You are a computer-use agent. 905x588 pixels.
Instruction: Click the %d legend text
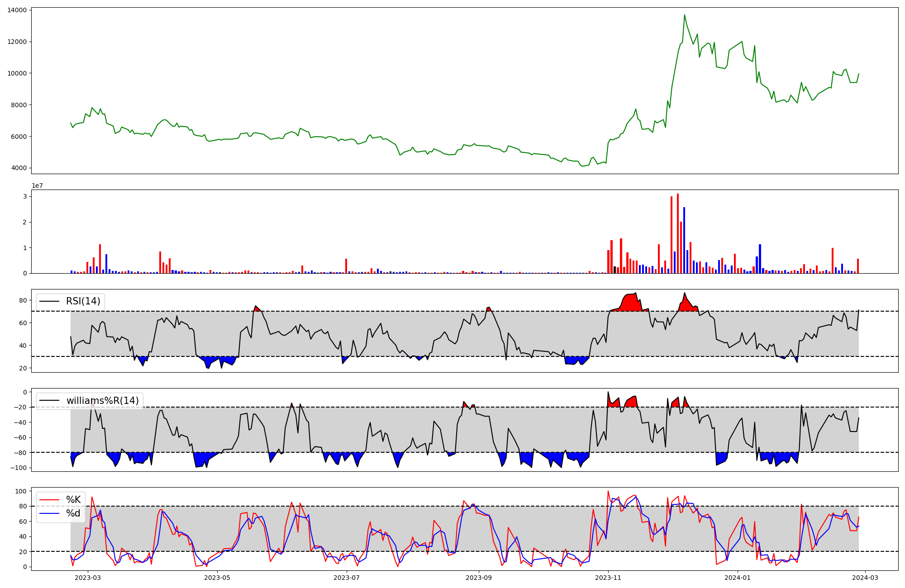pos(73,513)
